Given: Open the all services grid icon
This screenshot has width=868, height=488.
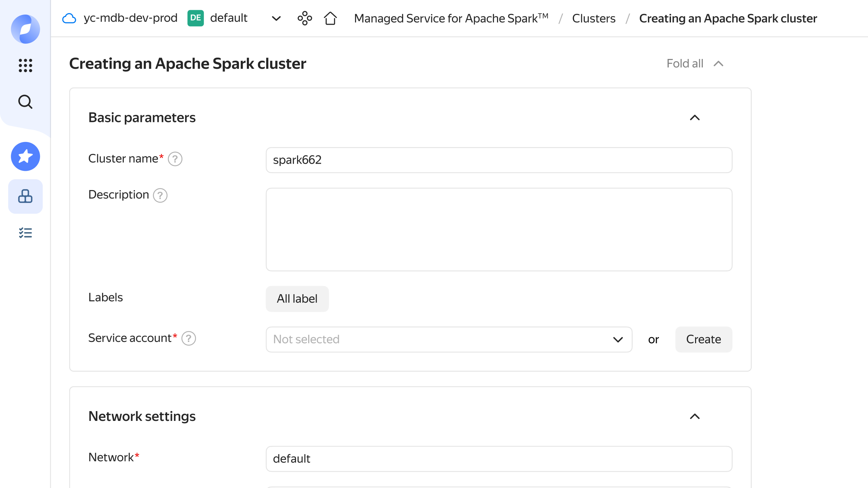Looking at the screenshot, I should click(25, 65).
